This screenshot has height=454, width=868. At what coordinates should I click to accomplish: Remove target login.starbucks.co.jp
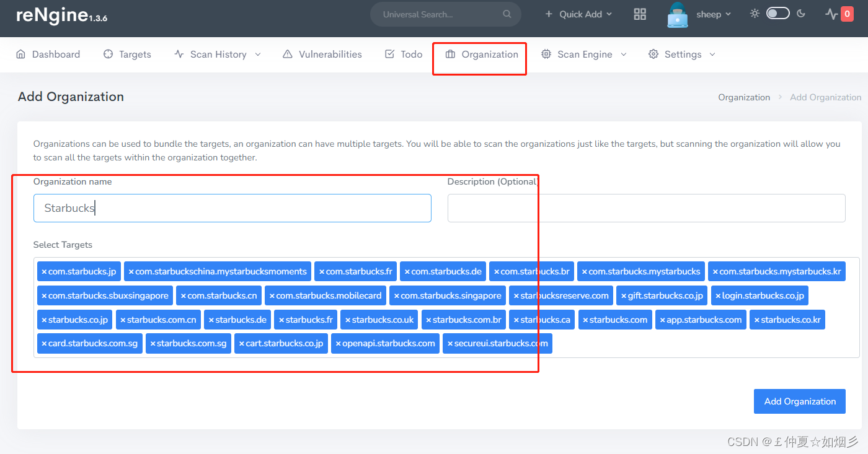pyautogui.click(x=718, y=295)
